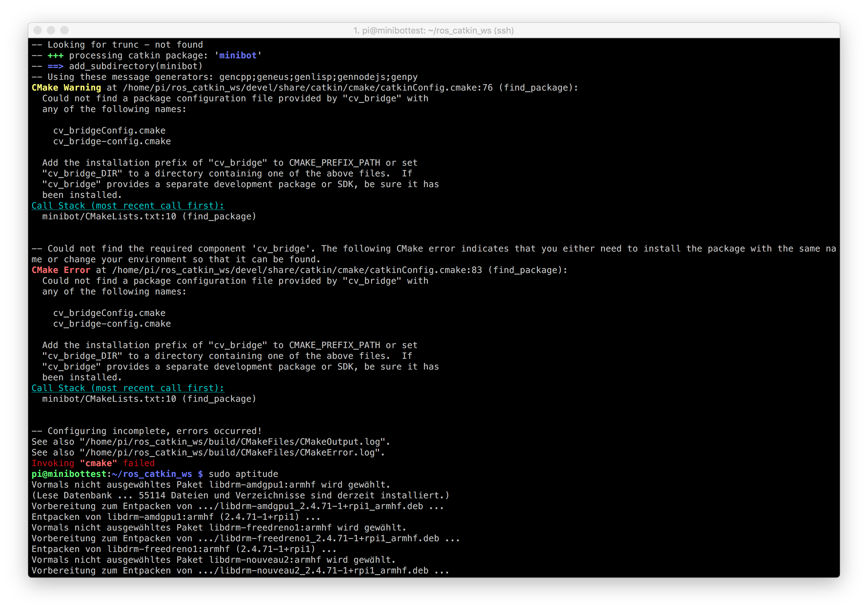Screen dimensions: 868x611
Task: Click the blue '==>' arrow marker
Action: [x=56, y=66]
